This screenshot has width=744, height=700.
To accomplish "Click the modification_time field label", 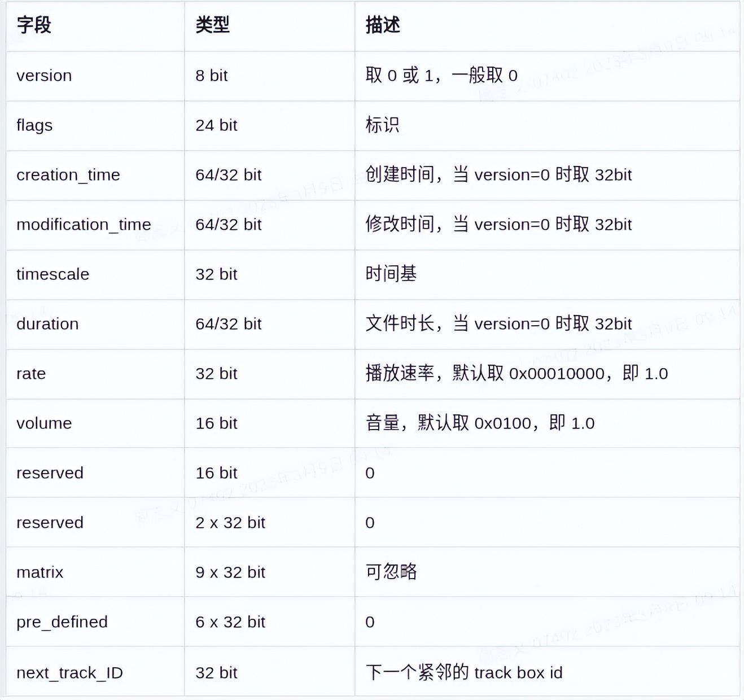I will tap(84, 225).
